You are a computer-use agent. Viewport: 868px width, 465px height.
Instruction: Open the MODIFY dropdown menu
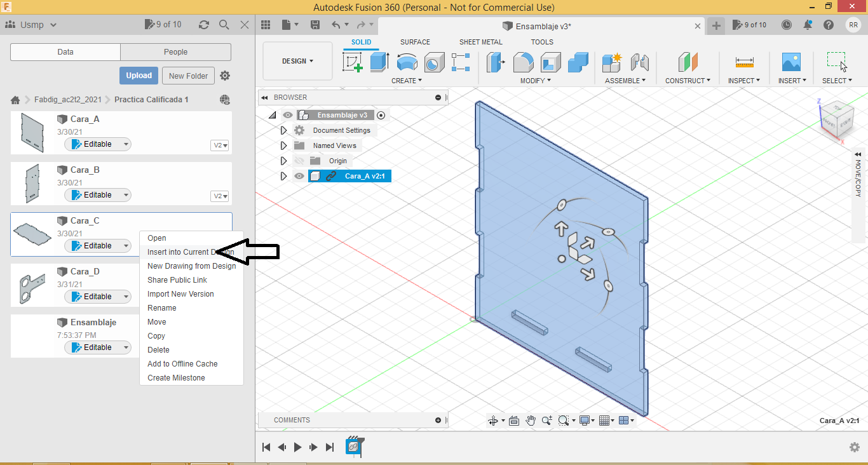(x=536, y=81)
